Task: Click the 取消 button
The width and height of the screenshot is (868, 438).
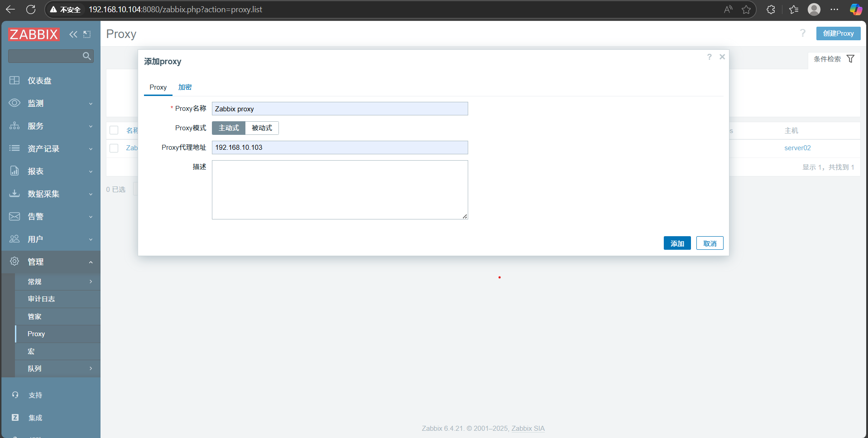Action: click(x=710, y=243)
